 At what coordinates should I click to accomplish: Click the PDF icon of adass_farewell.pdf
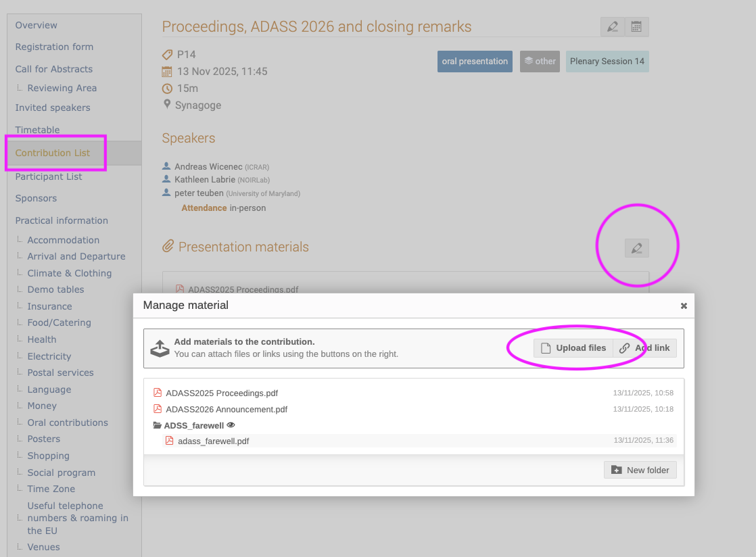[x=170, y=441]
